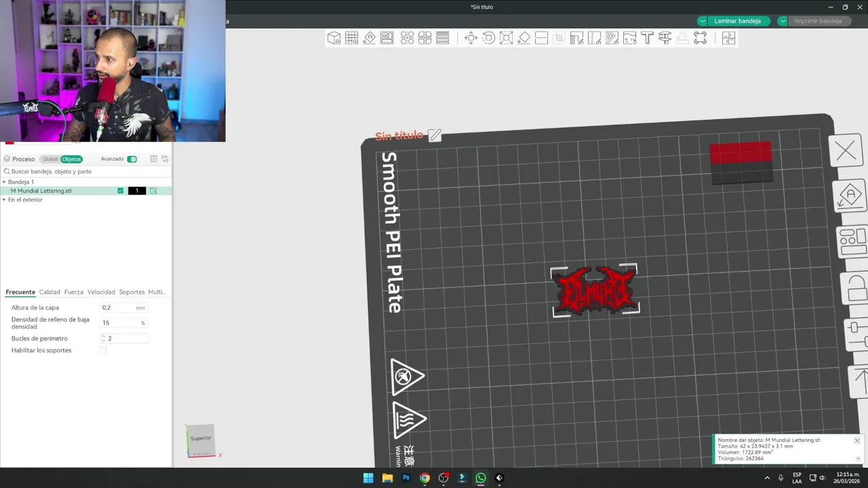
Task: Click the Auto orient toolbar icon
Action: 370,38
